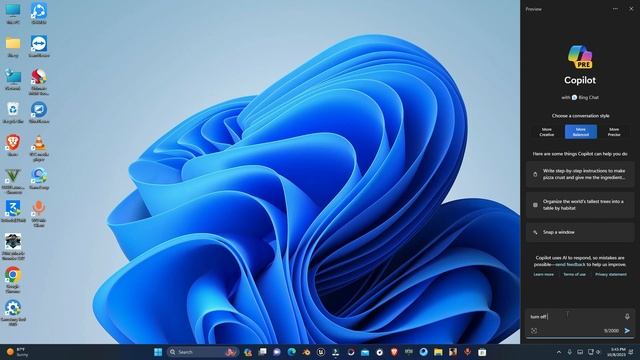Image resolution: width=640 pixels, height=360 pixels.
Task: Open the Learn more link
Action: click(543, 274)
